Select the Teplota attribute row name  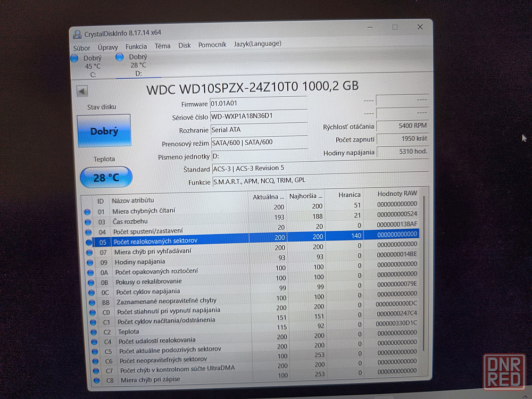click(x=128, y=331)
